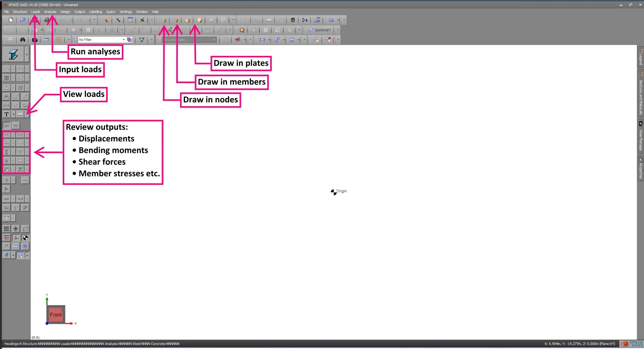Select the Draw in members tool
The width and height of the screenshot is (644, 349).
[177, 20]
